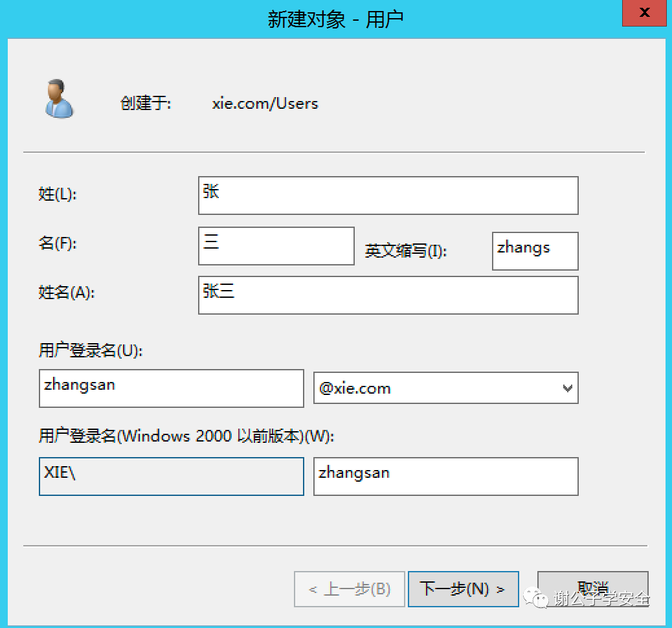Click the user avatar icon

59,99
